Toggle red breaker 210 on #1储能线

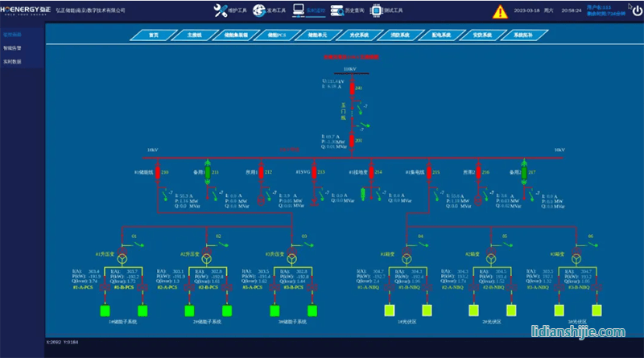tap(157, 172)
